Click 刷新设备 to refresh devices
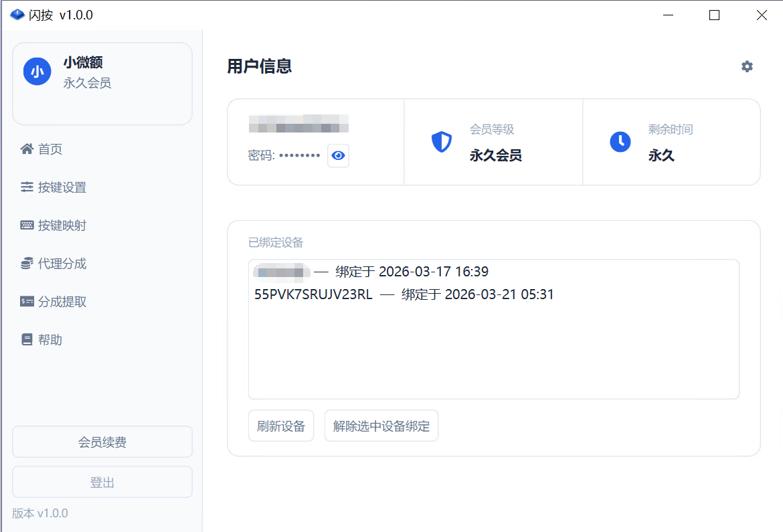 point(281,425)
